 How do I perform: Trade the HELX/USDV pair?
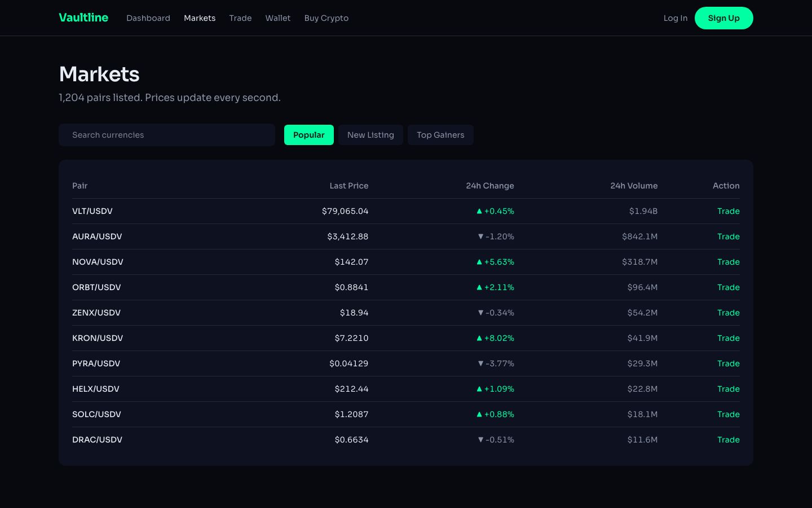click(x=729, y=389)
